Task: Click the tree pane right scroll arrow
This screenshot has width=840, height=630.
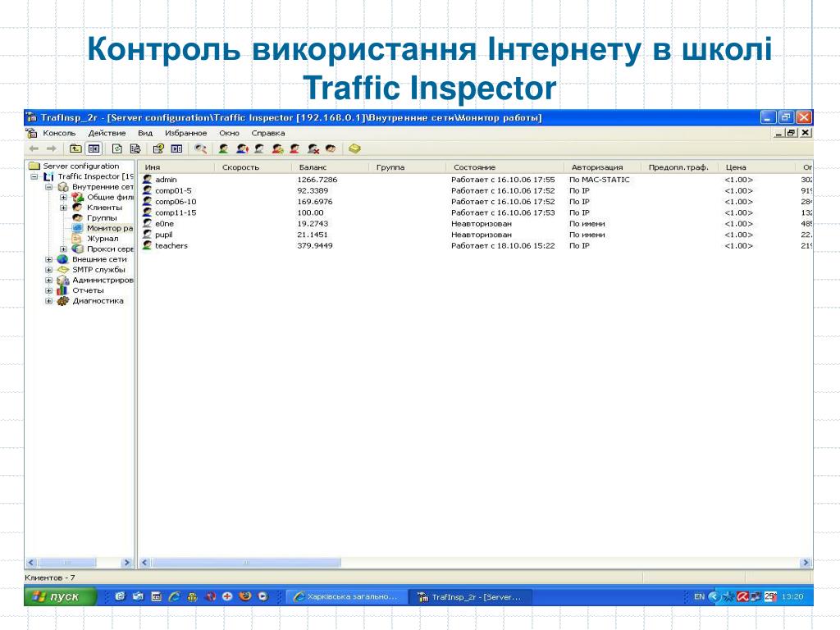Action: coord(127,563)
